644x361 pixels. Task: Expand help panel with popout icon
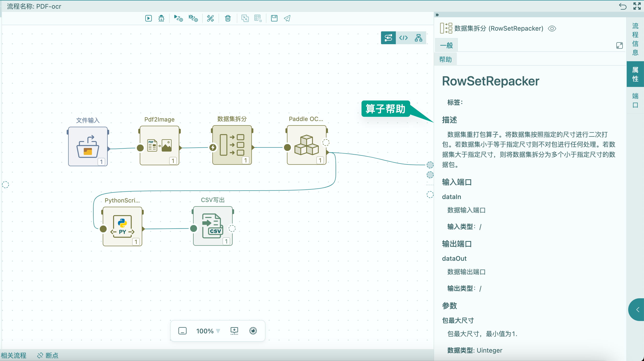619,45
